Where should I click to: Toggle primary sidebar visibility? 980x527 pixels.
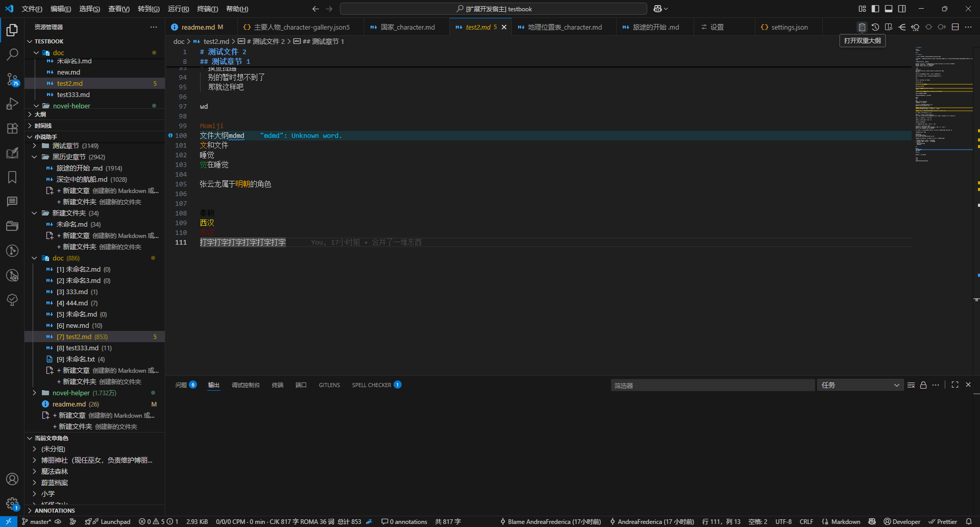pos(875,9)
